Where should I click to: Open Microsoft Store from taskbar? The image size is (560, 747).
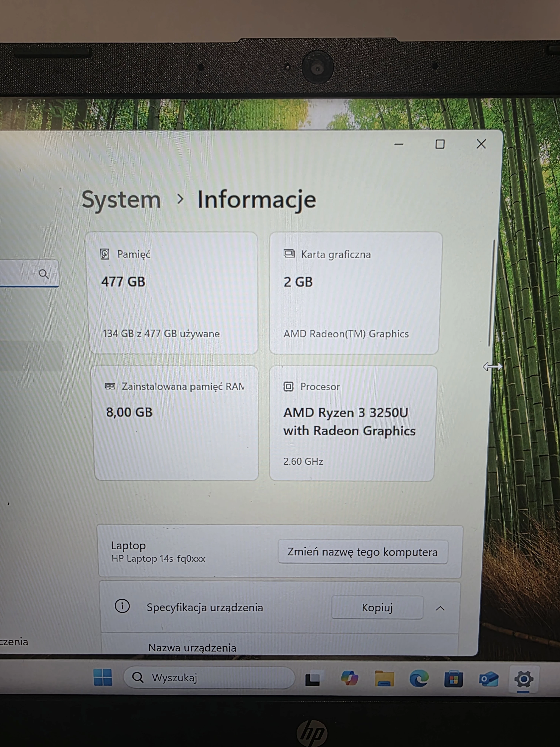(x=453, y=679)
